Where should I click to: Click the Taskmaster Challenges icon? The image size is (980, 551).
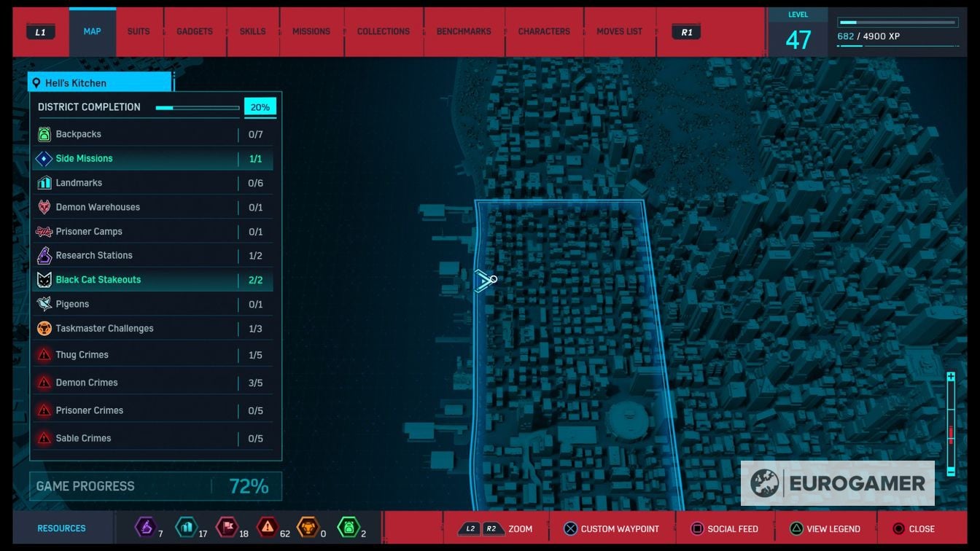(x=44, y=329)
